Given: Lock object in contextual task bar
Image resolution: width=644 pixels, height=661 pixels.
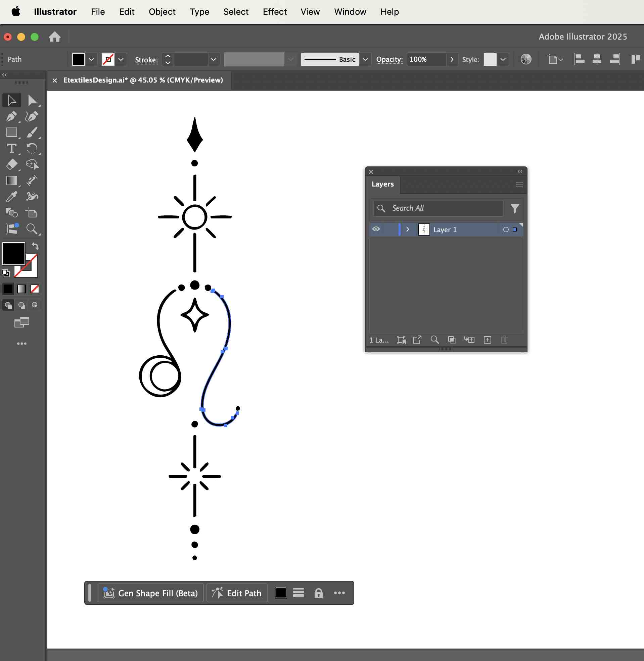Looking at the screenshot, I should click(319, 593).
